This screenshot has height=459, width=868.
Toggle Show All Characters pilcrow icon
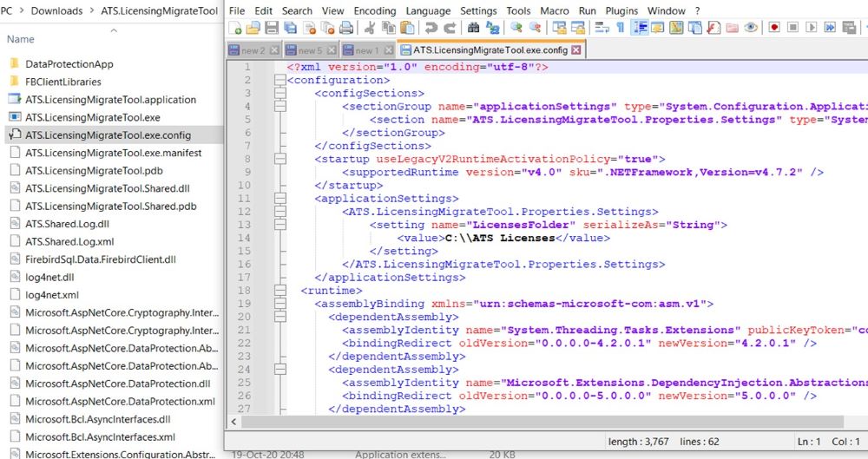pos(620,28)
